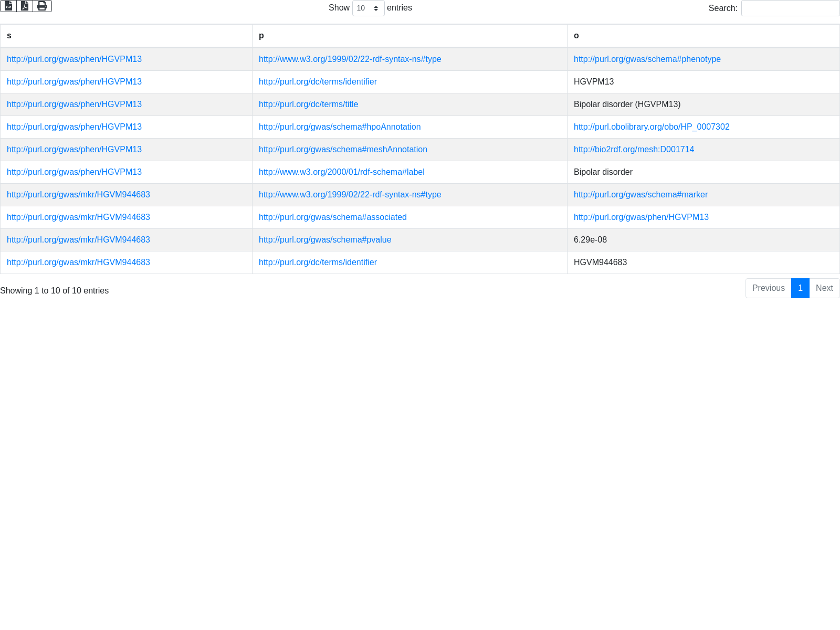Export the table as CSV

click(x=8, y=6)
